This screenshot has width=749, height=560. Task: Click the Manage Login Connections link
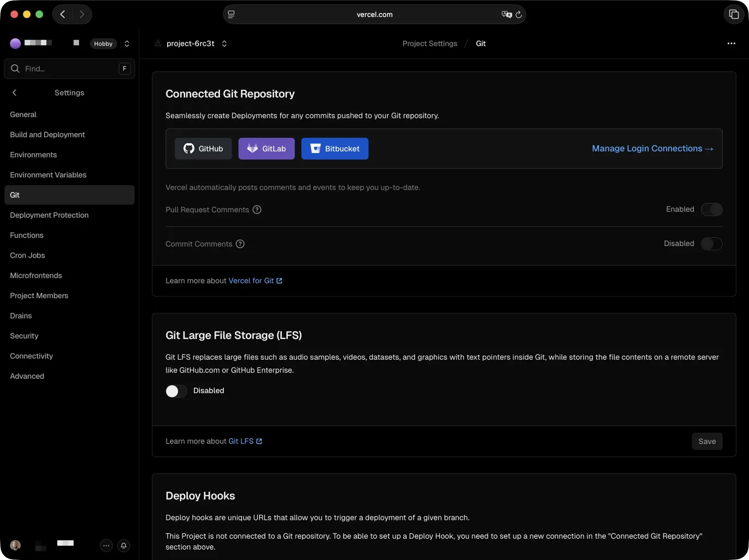[652, 148]
